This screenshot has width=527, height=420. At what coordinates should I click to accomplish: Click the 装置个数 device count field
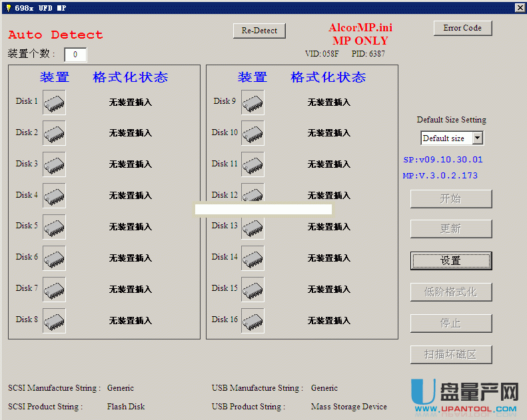(x=75, y=55)
